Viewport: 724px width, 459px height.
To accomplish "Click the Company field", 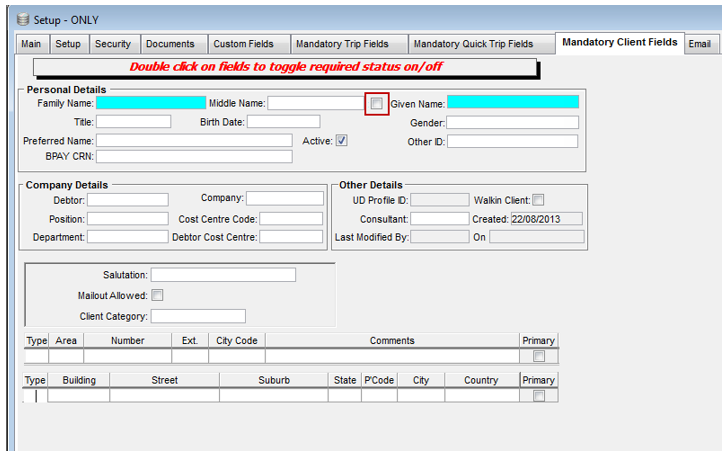I will click(285, 198).
